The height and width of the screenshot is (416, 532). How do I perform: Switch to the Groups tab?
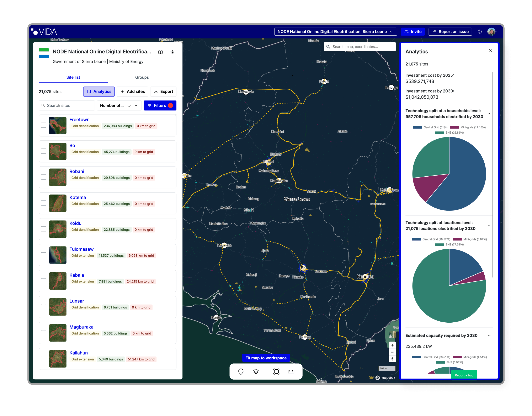click(x=142, y=77)
